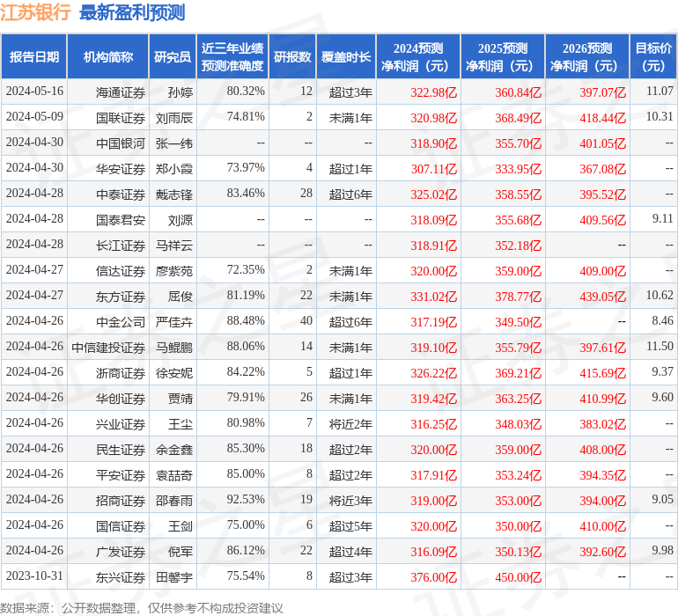Click 2026 profit value 439.05亿
Viewport: 678px width, 616px height.
pyautogui.click(x=603, y=296)
